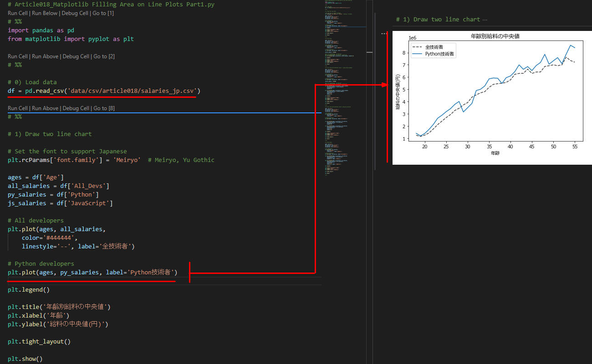The height and width of the screenshot is (364, 592).
Task: Click the plt.show() line
Action: point(25,359)
